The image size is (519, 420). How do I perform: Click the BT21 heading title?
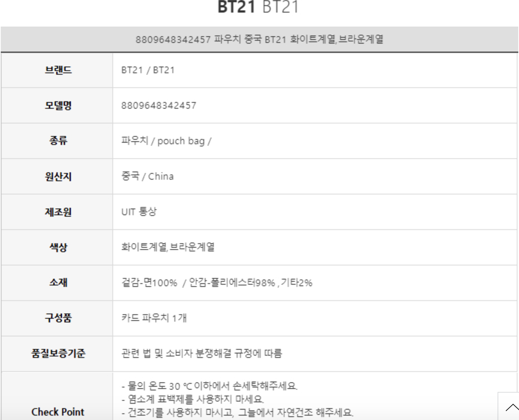tap(258, 7)
